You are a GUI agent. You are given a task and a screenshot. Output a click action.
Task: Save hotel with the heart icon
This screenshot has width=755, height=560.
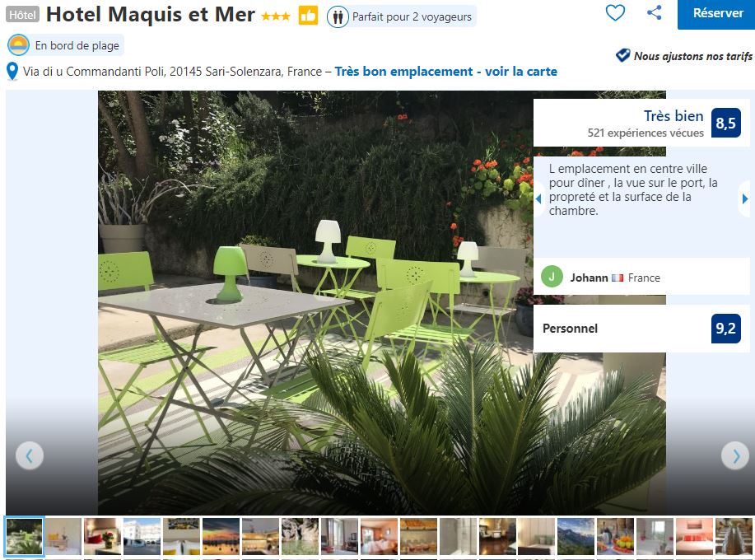(615, 12)
